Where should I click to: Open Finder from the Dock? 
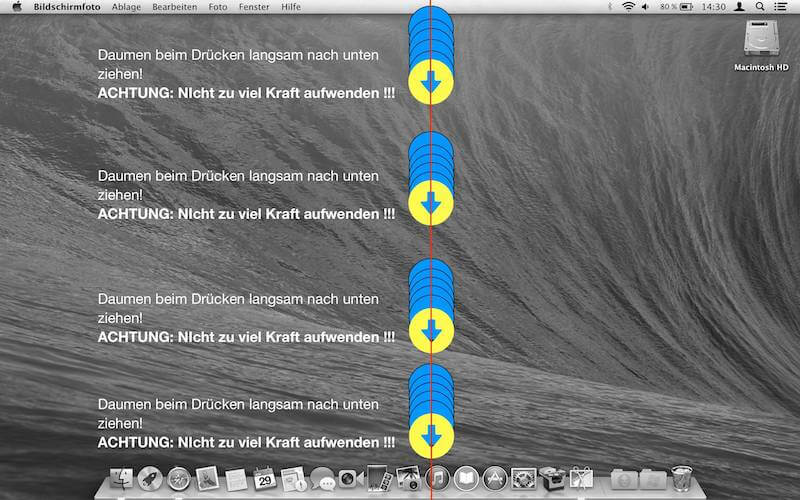click(x=121, y=479)
